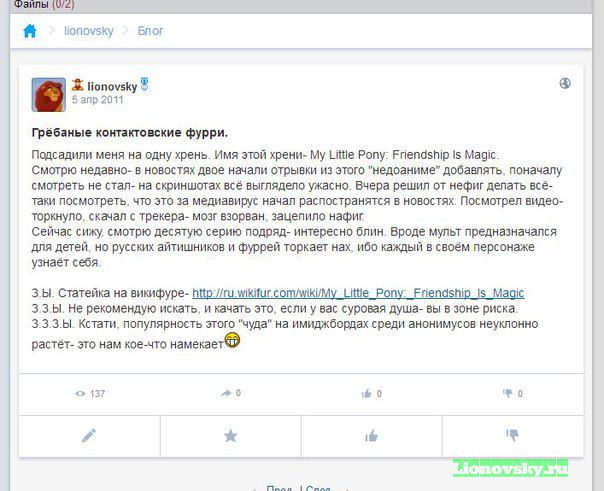Click the medal badge next to lionovsky
This screenshot has height=491, width=604.
(144, 84)
